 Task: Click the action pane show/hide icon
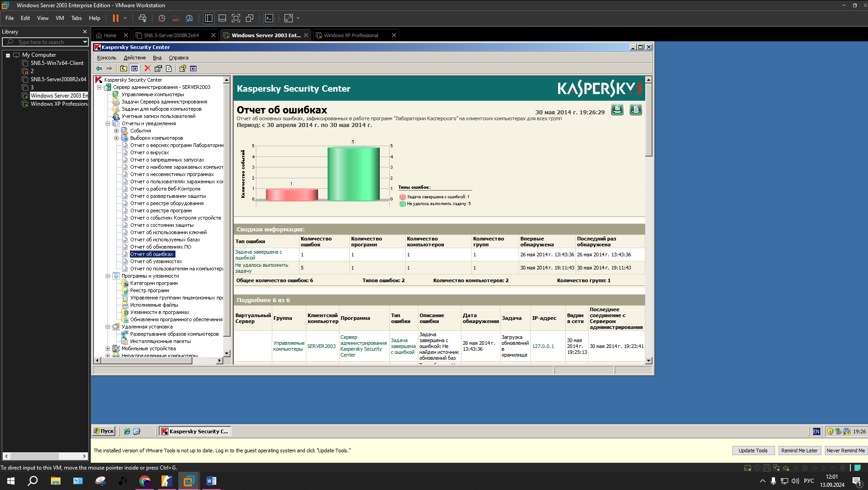(193, 69)
